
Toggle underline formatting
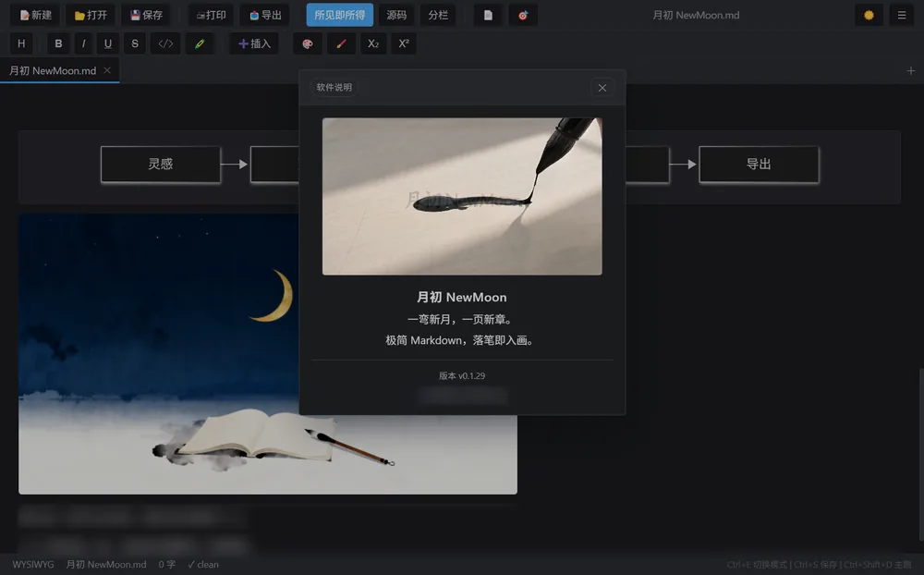108,43
